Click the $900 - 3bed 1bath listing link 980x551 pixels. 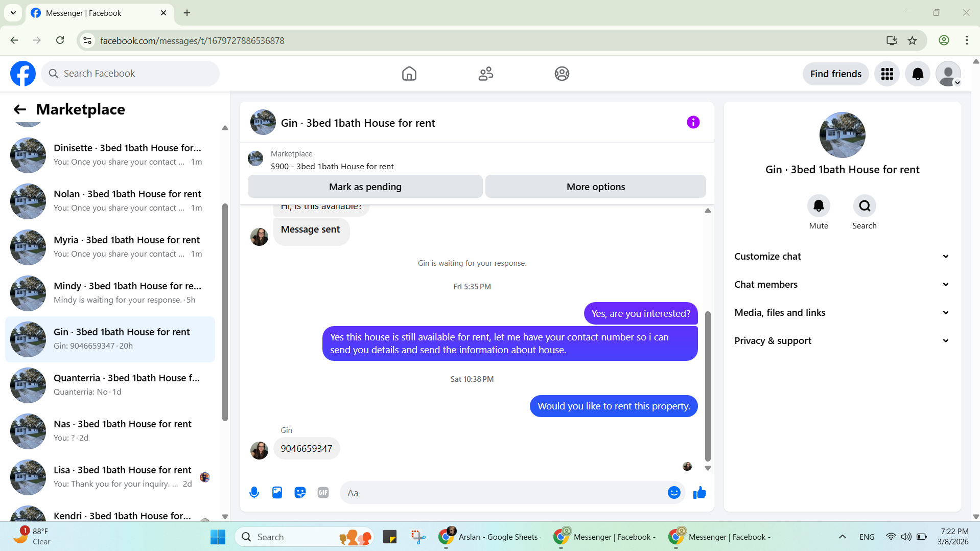(x=332, y=167)
